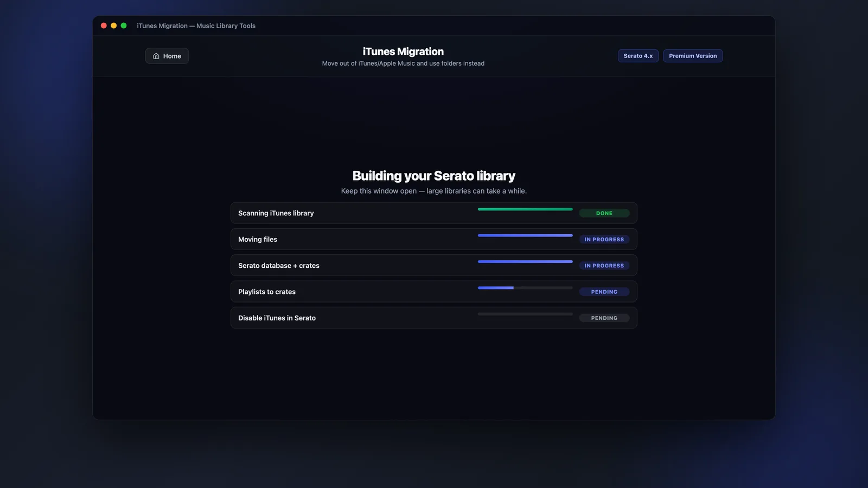
Task: Click the Moving files progress bar
Action: [x=525, y=235]
